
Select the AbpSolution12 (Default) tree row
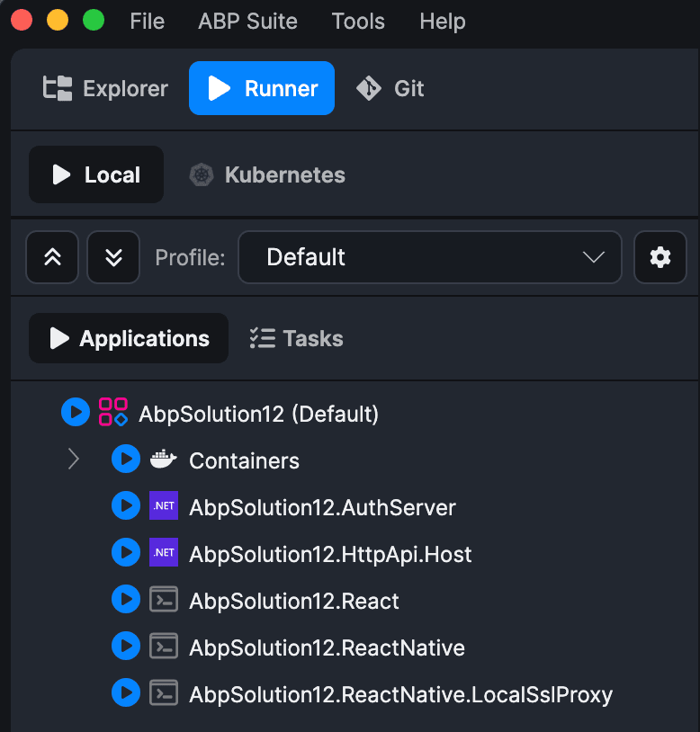point(258,414)
